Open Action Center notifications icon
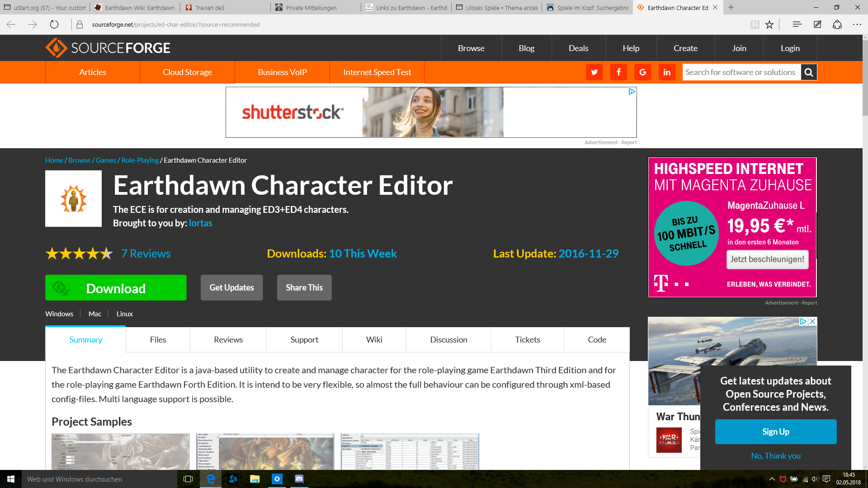Screen dimensions: 868x488 pyautogui.click(x=826, y=479)
